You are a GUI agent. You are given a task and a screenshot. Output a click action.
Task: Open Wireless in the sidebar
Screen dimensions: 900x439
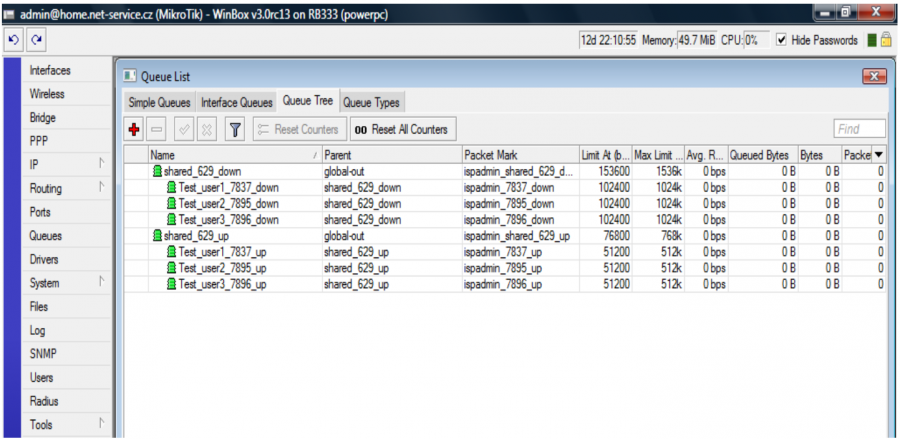[x=47, y=94]
